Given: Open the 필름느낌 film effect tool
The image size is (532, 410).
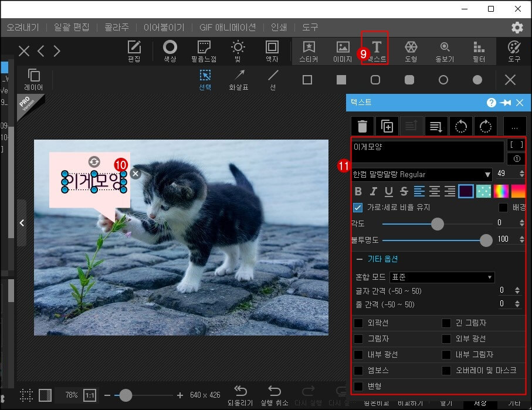Looking at the screenshot, I should (204, 51).
